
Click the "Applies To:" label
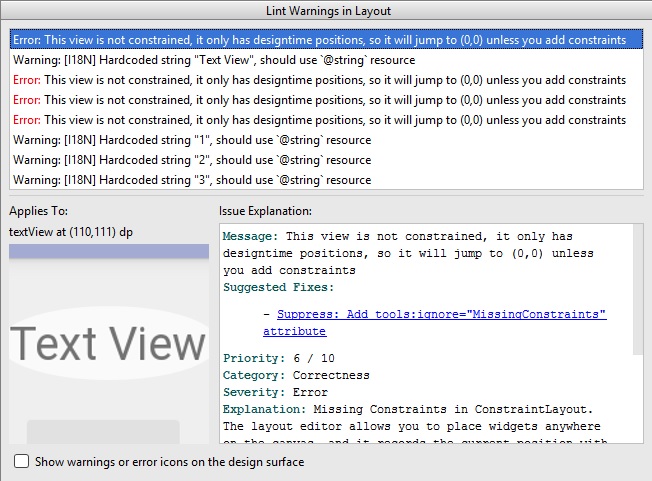pyautogui.click(x=38, y=211)
